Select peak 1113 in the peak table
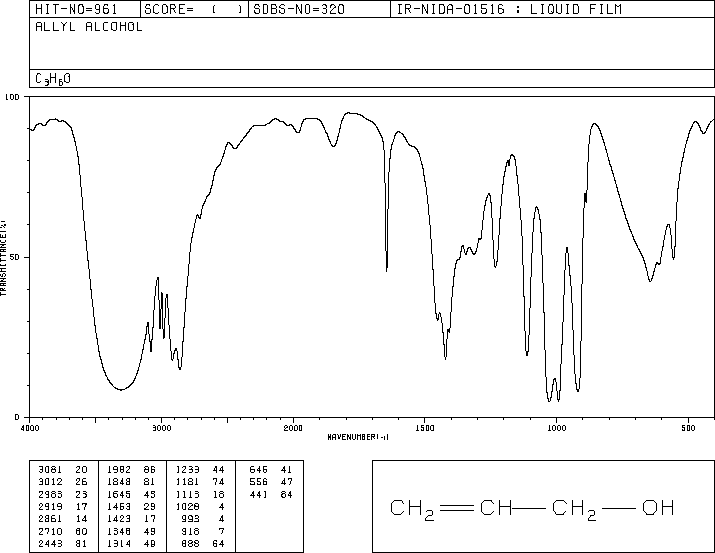Viewport: 715px width, 553px height. point(188,494)
